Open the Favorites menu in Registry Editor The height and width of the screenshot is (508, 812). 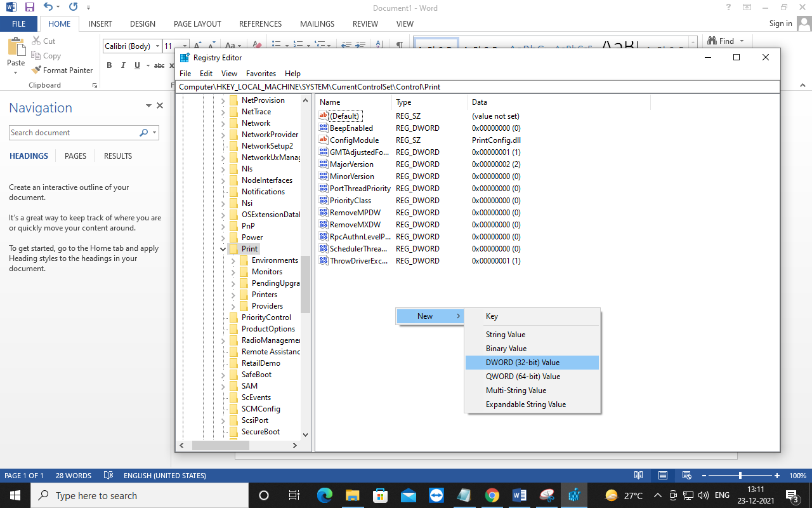(x=261, y=74)
